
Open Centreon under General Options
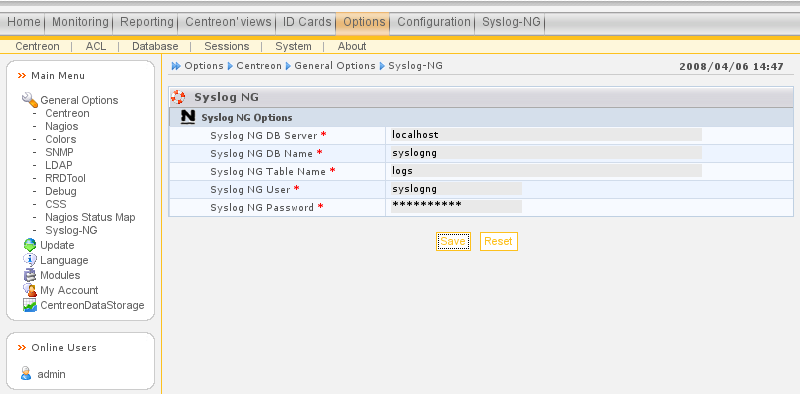[67, 113]
